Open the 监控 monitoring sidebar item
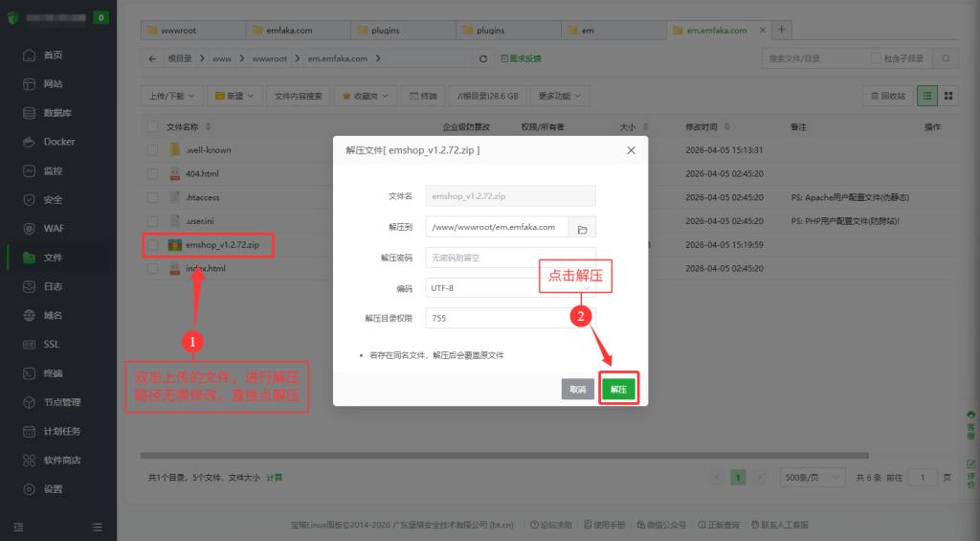This screenshot has width=980, height=541. [x=54, y=170]
